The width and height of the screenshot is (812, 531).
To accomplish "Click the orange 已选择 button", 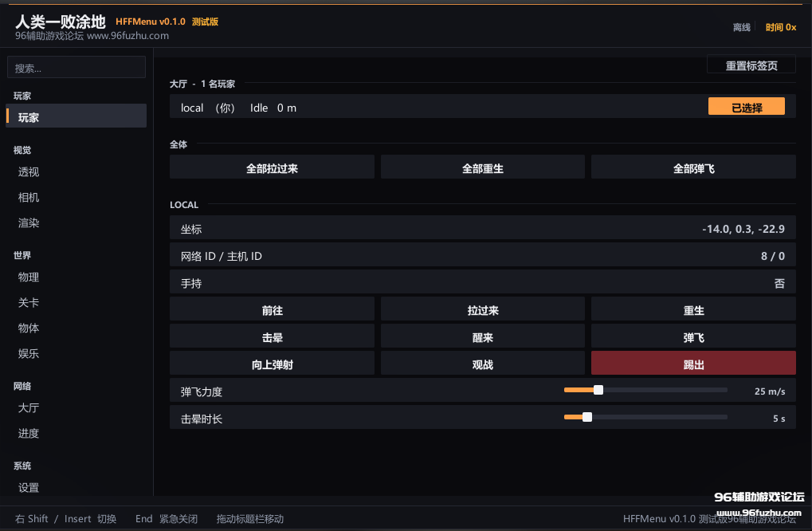I will click(746, 107).
